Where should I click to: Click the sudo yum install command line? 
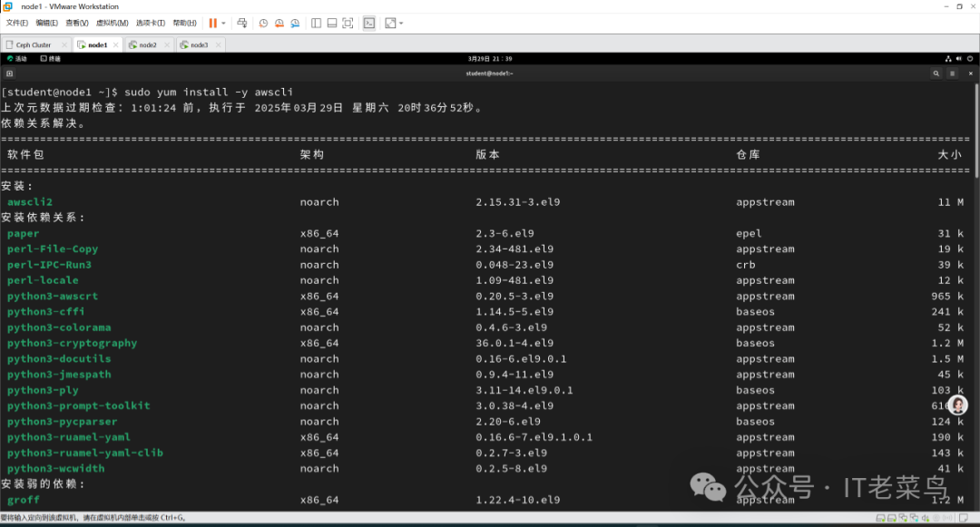pyautogui.click(x=148, y=93)
